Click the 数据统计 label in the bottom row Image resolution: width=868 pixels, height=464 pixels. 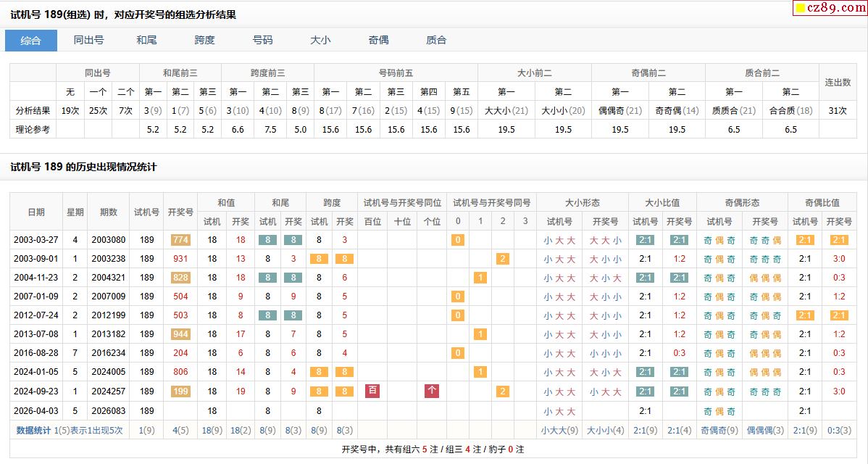pyautogui.click(x=33, y=430)
